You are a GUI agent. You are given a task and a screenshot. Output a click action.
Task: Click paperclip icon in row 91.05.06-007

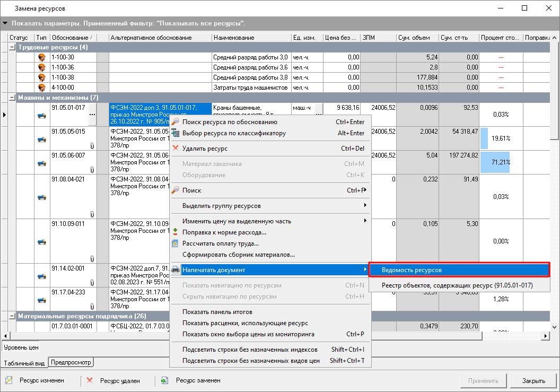(x=92, y=170)
